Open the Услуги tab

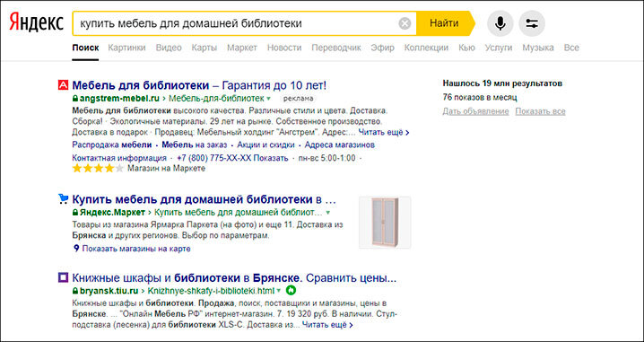[x=499, y=48]
